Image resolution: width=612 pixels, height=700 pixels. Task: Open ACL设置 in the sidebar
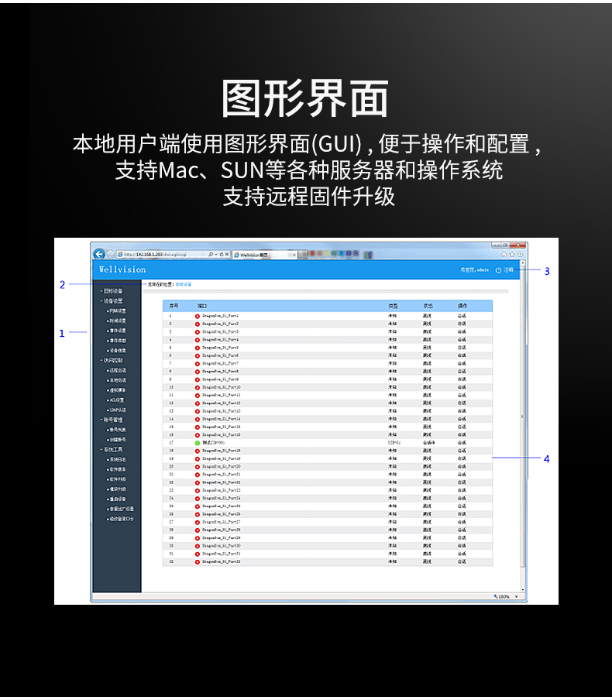tap(117, 400)
